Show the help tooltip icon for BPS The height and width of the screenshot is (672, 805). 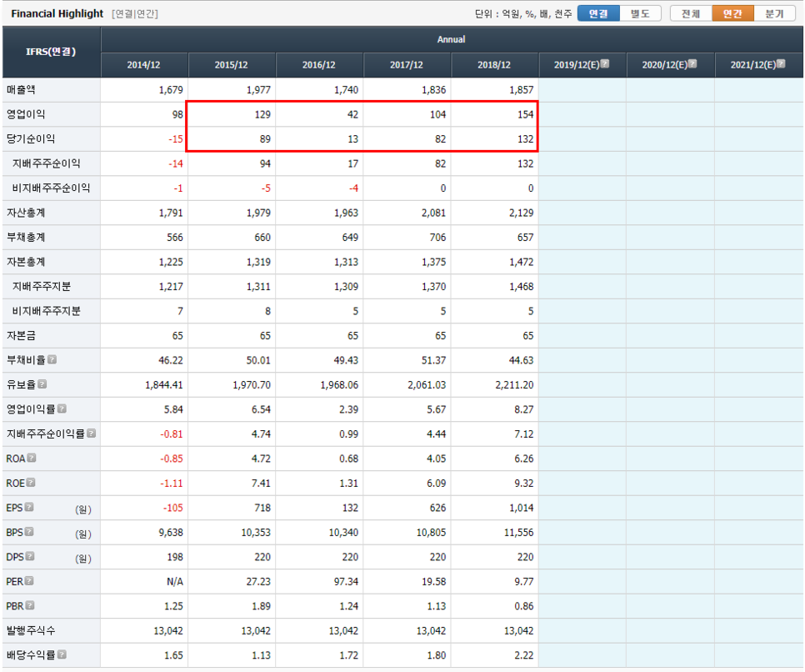29,532
